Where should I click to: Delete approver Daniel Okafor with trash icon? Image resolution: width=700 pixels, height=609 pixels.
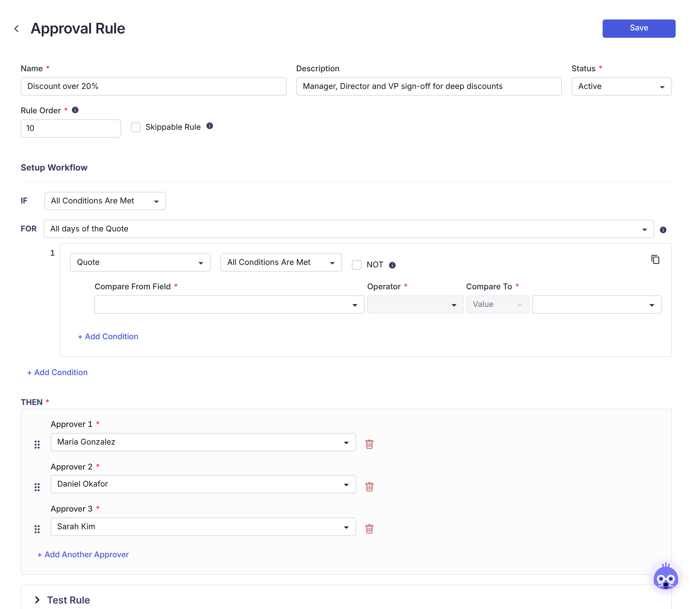(x=369, y=487)
